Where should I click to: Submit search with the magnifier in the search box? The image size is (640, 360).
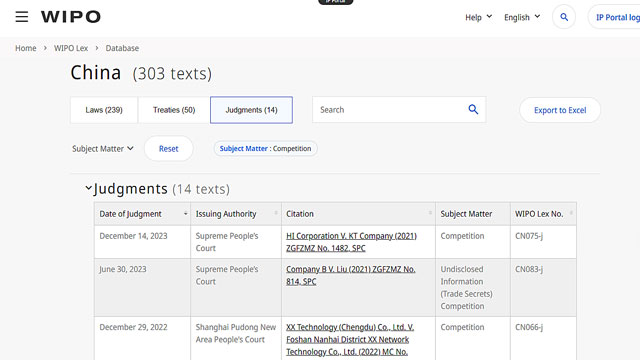473,109
